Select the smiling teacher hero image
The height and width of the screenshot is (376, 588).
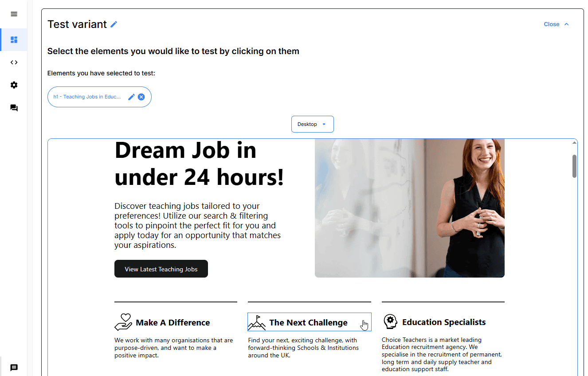(x=409, y=208)
